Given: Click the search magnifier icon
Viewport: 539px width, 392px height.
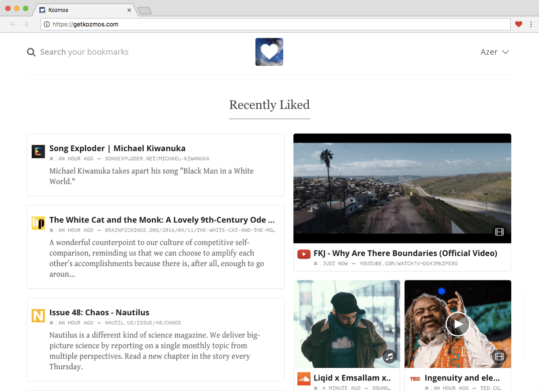Looking at the screenshot, I should (31, 52).
